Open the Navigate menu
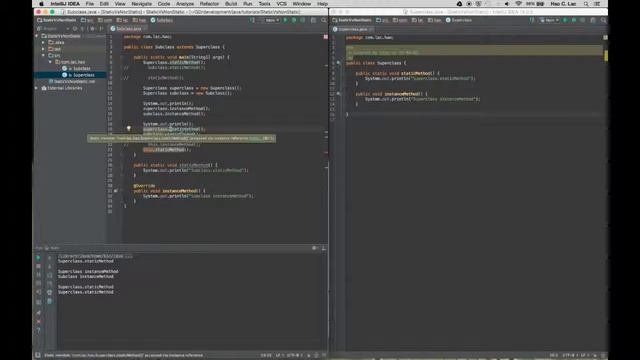 [142, 4]
